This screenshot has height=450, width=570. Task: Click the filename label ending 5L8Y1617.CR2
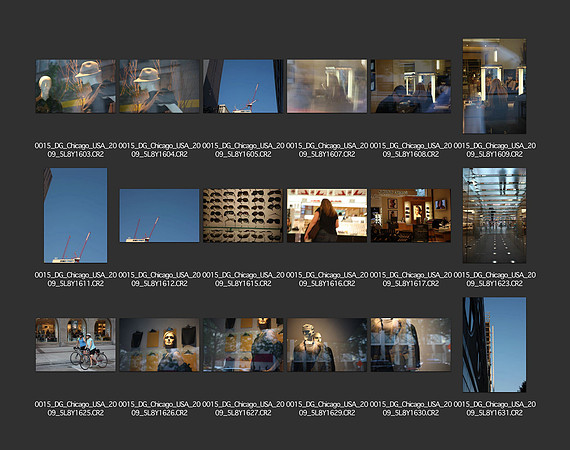click(x=411, y=279)
